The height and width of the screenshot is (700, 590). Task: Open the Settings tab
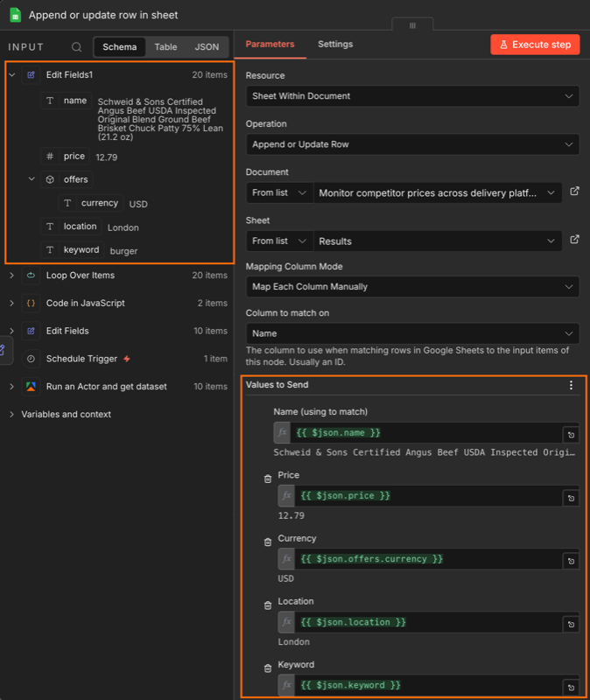335,45
